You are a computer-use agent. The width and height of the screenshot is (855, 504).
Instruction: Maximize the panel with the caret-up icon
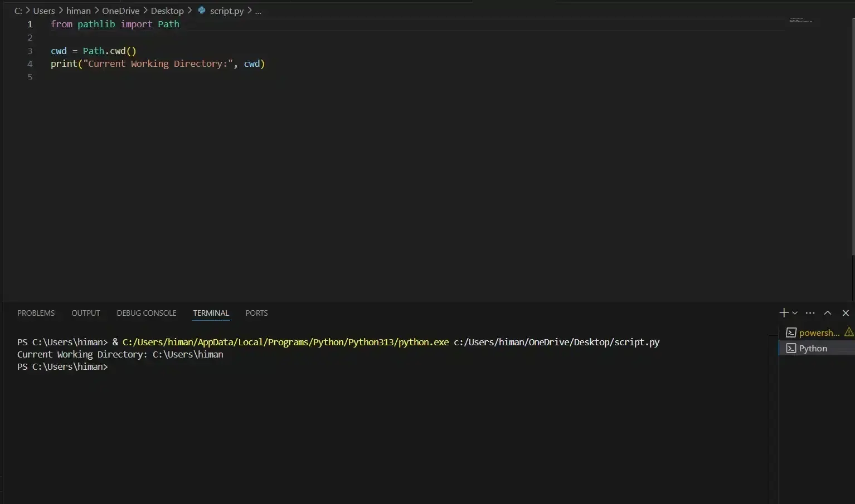coord(828,313)
